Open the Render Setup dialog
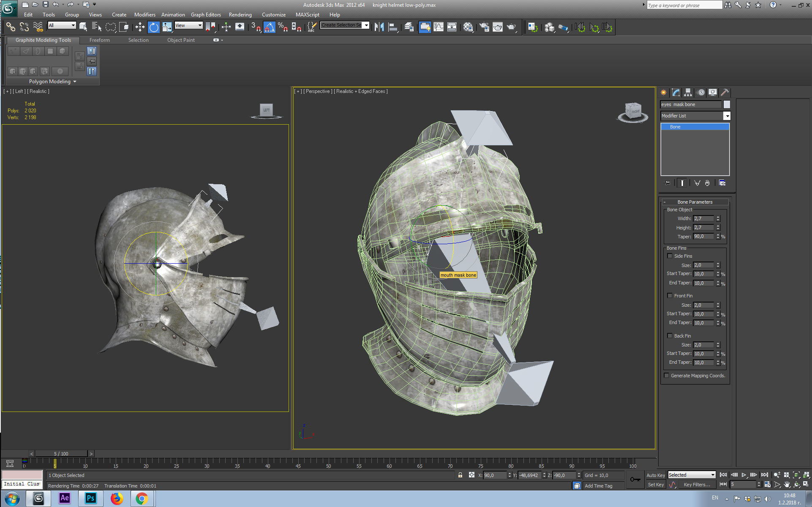Screen dimensions: 812x507 click(484, 27)
